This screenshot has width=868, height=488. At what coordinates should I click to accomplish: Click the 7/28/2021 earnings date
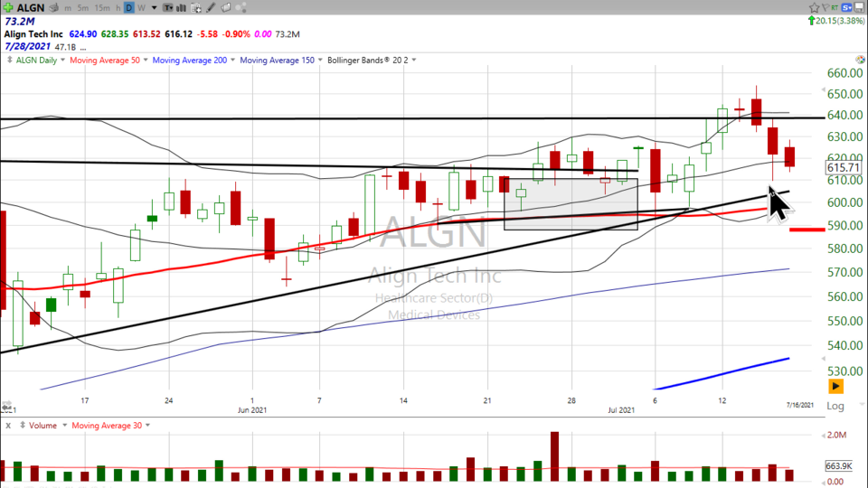27,46
